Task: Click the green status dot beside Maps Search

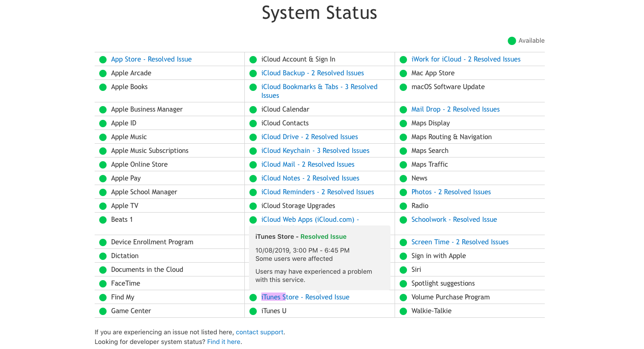Action: point(403,151)
